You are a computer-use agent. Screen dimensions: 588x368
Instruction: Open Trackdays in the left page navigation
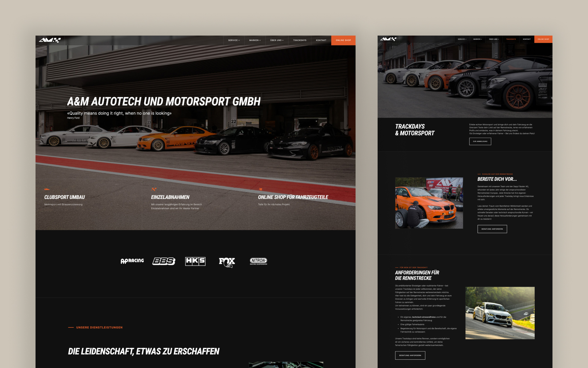point(300,40)
